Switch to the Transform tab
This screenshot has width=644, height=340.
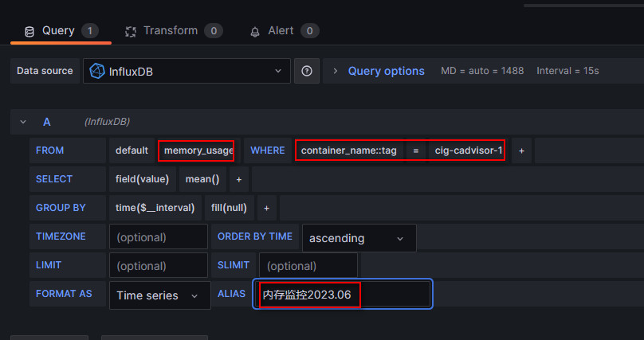(x=173, y=31)
